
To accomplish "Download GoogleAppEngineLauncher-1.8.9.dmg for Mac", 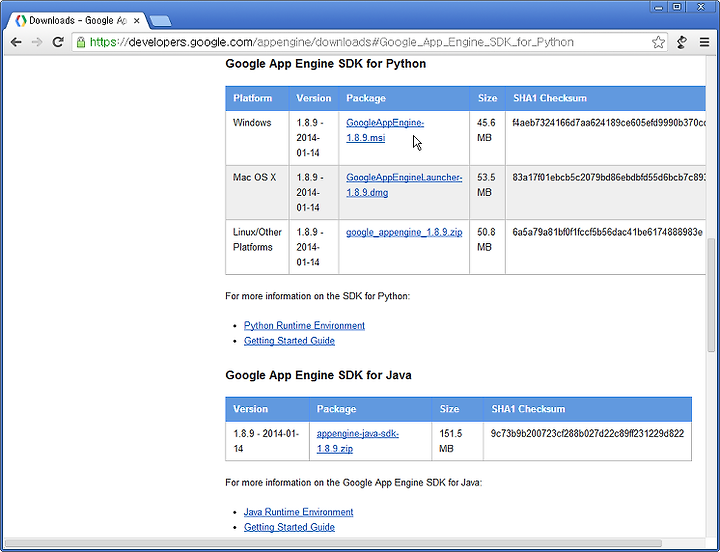I will pyautogui.click(x=404, y=185).
